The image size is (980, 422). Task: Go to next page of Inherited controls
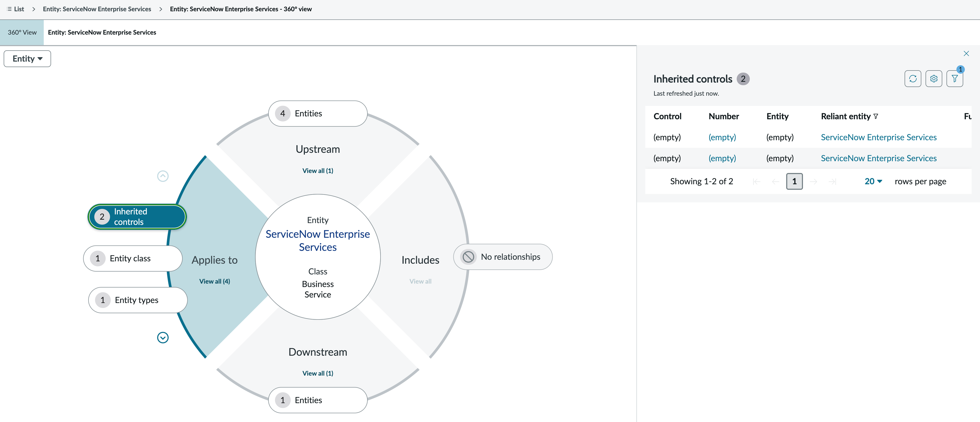pyautogui.click(x=814, y=182)
